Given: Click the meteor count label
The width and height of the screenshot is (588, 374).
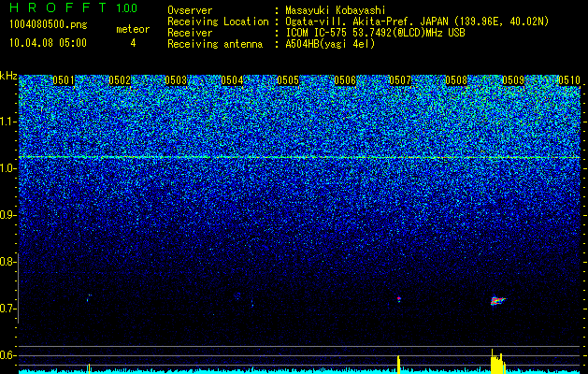Looking at the screenshot, I should point(133,29).
